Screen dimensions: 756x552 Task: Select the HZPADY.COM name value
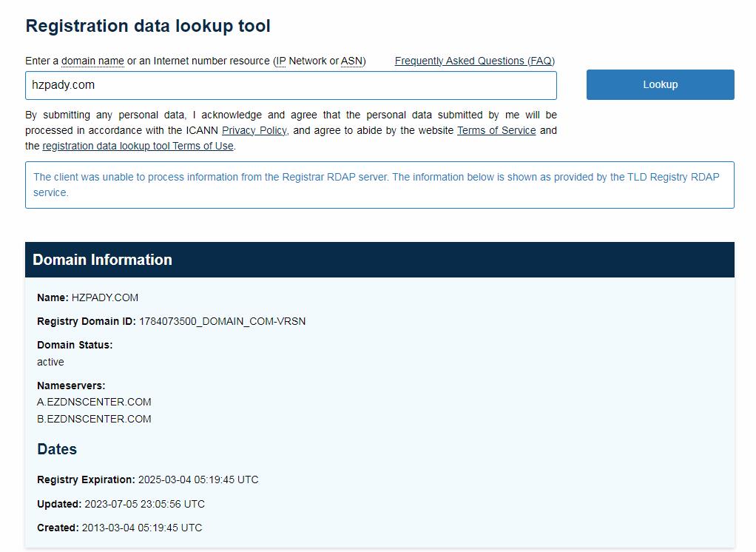104,297
